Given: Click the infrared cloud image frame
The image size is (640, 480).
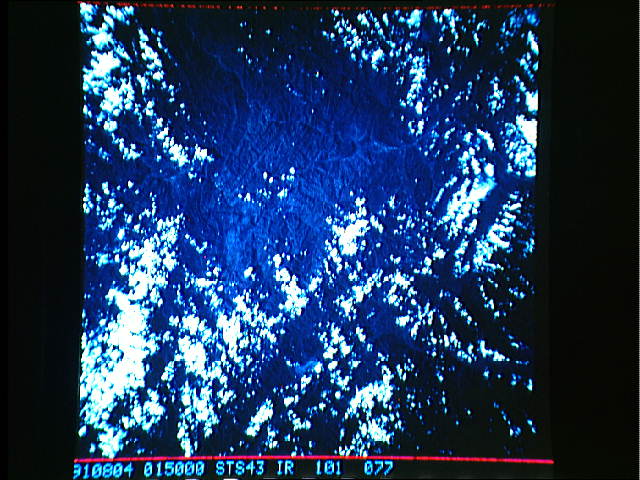Looking at the screenshot, I should [x=310, y=231].
